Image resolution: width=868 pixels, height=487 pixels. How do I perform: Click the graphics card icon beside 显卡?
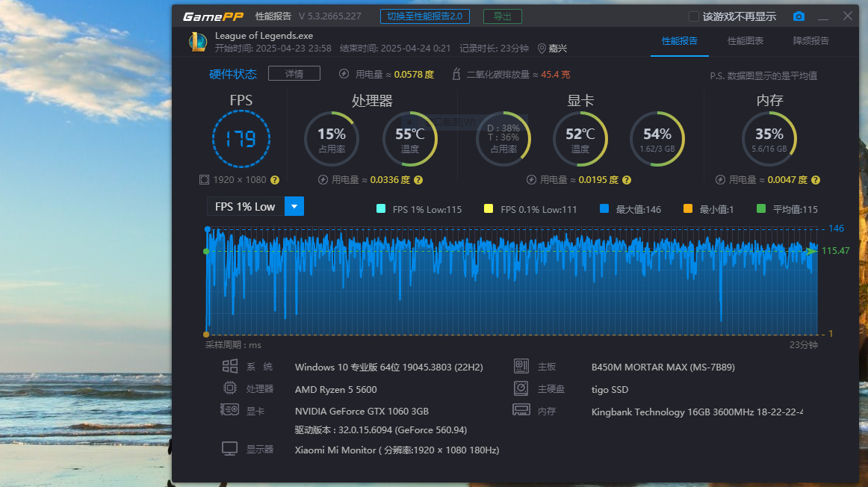[x=230, y=410]
